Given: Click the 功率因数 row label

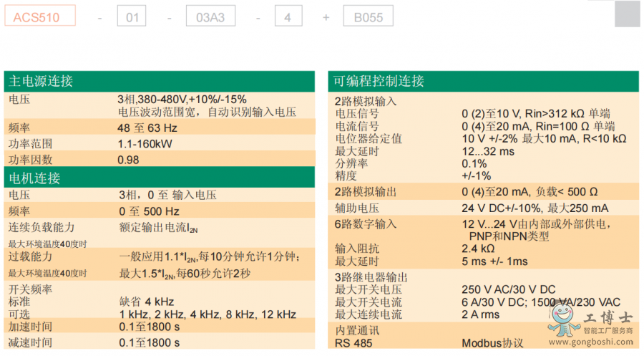Looking at the screenshot, I should 30,160.
